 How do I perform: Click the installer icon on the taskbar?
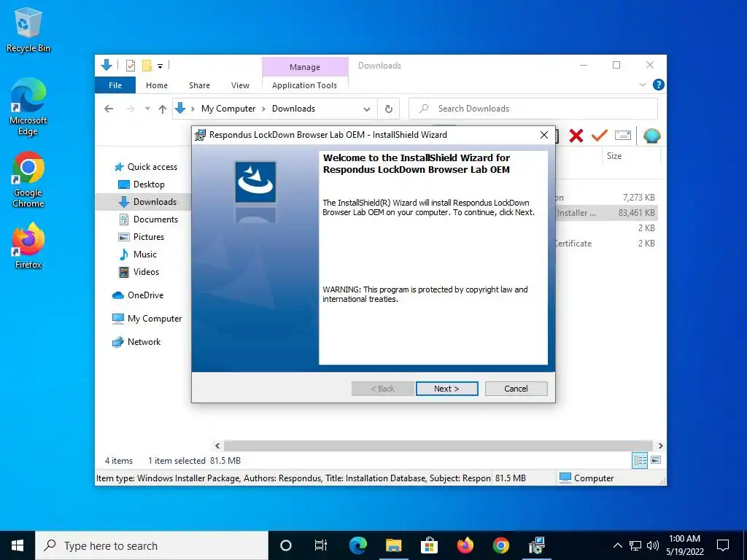pyautogui.click(x=536, y=545)
